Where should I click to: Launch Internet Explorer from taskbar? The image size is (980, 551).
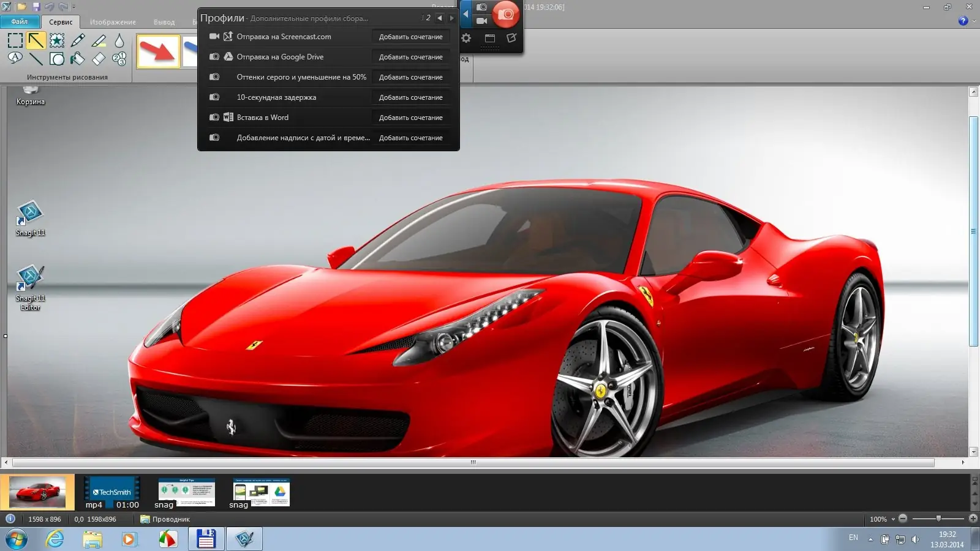[x=55, y=539]
